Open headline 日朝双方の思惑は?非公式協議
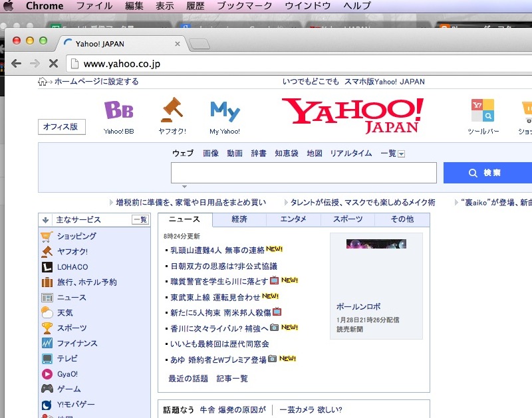Viewport: 532px width, 418px height. (223, 266)
